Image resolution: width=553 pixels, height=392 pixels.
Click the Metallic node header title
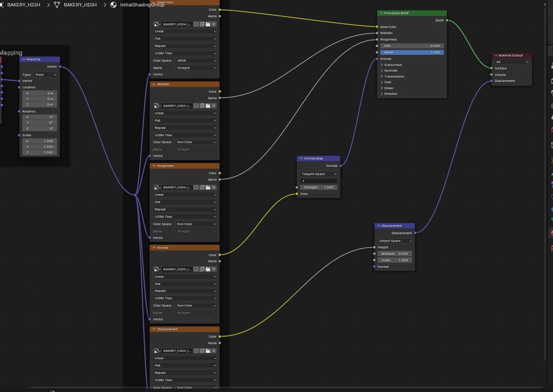click(163, 85)
